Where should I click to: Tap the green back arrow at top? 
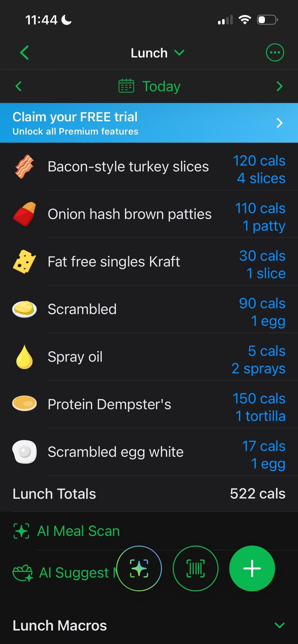click(25, 53)
